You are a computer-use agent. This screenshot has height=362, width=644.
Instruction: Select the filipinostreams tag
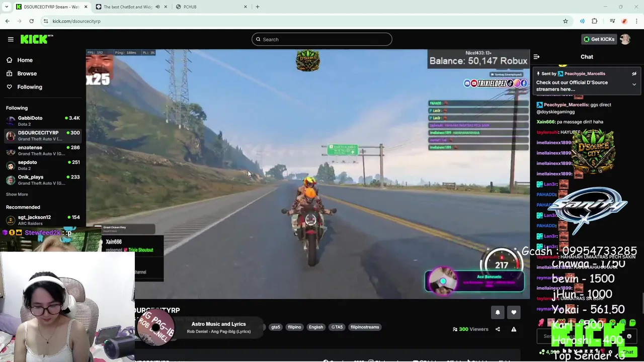365,327
